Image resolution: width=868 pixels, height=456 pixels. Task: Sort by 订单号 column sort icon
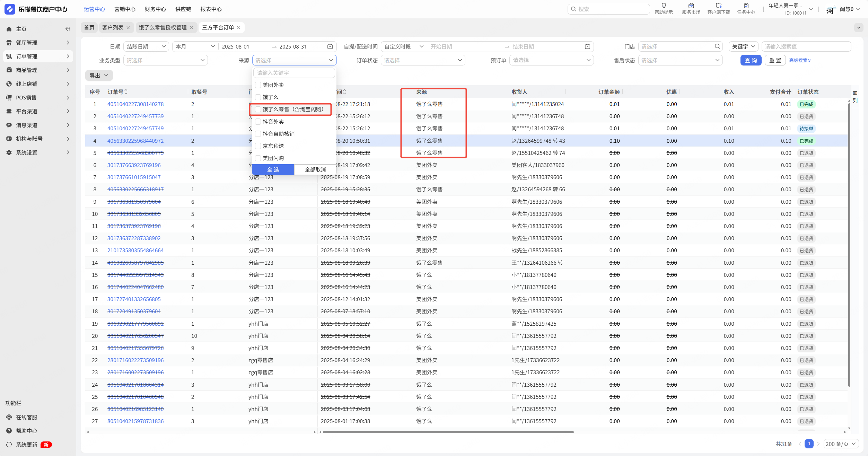pyautogui.click(x=126, y=92)
